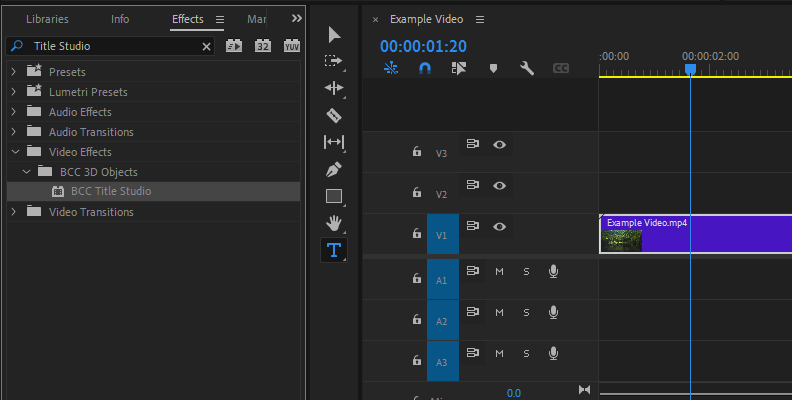The image size is (792, 400).
Task: Select the Selection arrow tool
Action: click(x=334, y=35)
